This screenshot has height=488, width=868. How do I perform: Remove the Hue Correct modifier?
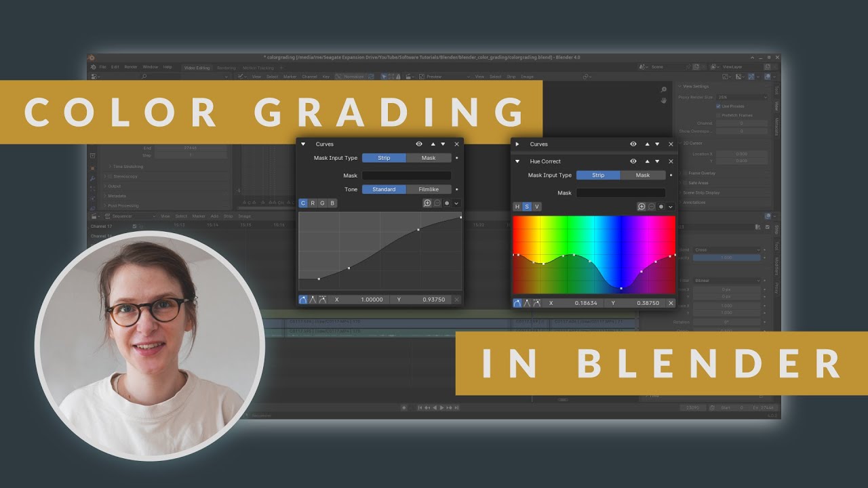(x=671, y=161)
